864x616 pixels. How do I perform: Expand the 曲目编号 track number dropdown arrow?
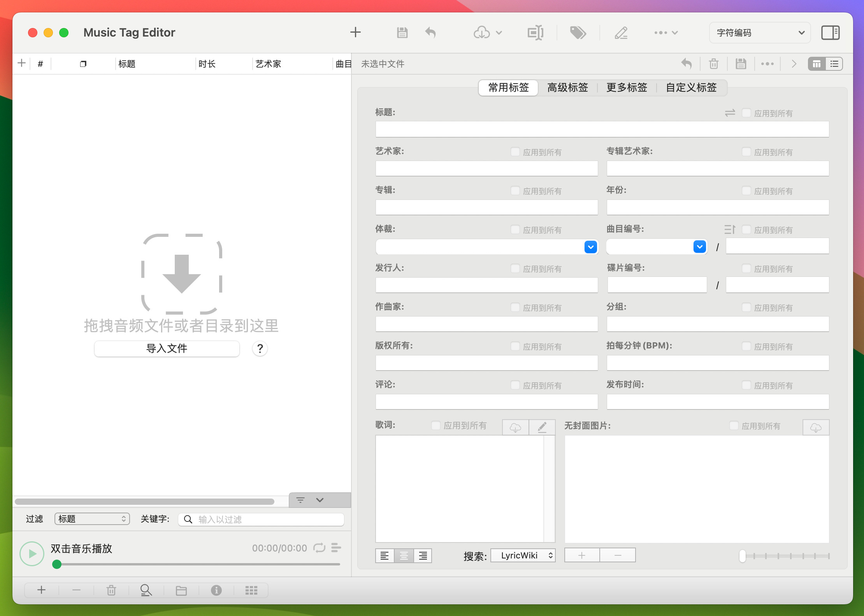click(x=699, y=247)
